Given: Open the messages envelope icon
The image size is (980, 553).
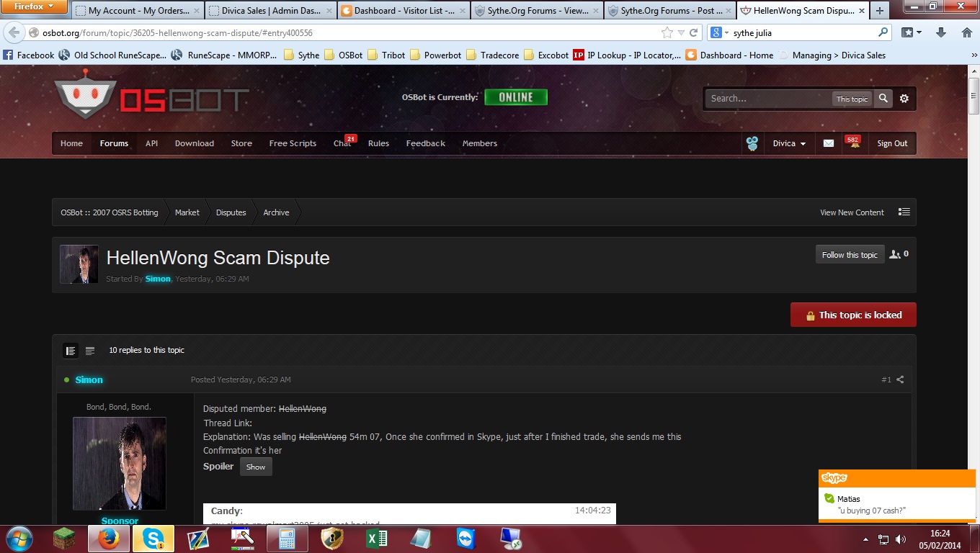Looking at the screenshot, I should point(829,143).
